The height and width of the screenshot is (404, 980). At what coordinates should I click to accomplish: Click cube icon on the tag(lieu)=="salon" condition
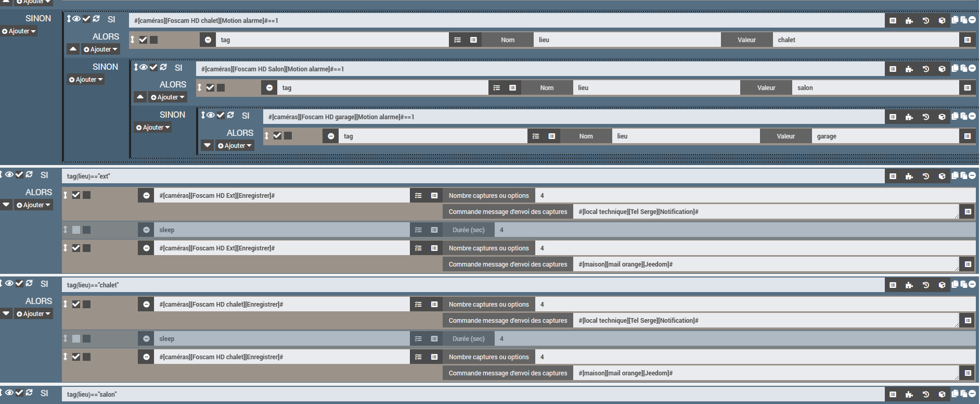point(942,395)
